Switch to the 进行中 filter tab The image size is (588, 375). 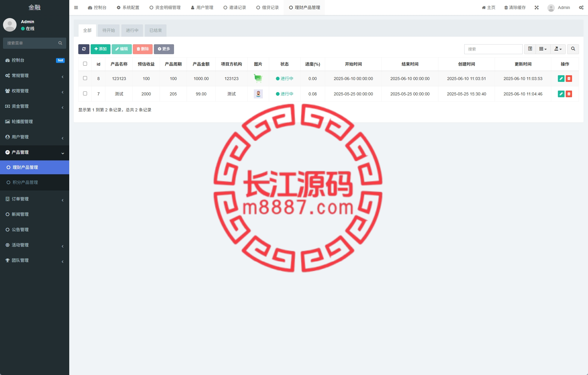pyautogui.click(x=132, y=30)
